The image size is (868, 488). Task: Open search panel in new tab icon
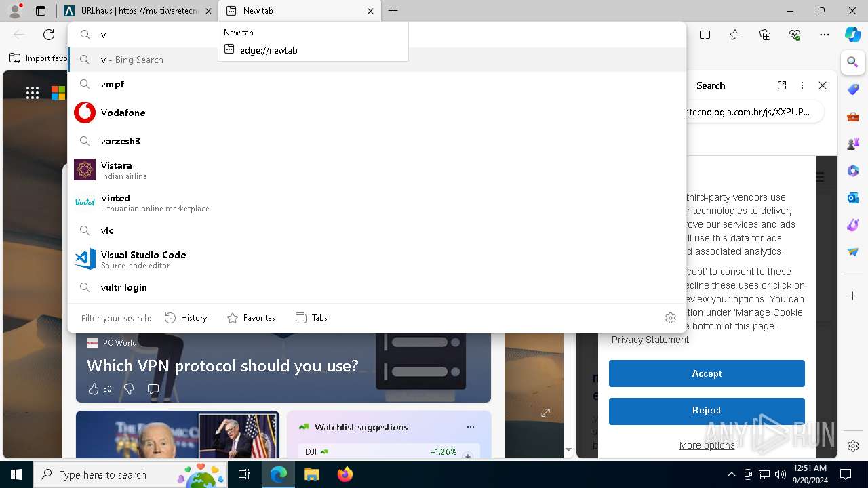tap(782, 85)
